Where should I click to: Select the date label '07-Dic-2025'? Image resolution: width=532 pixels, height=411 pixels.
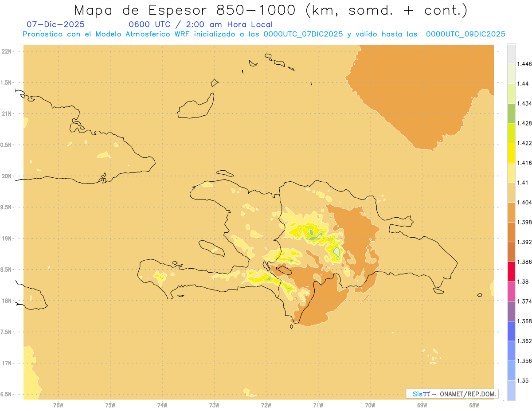click(x=56, y=24)
